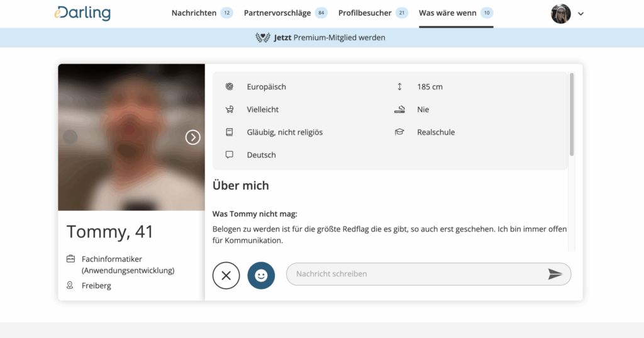
Task: Click the smoking icon beside Nie
Action: tap(399, 109)
